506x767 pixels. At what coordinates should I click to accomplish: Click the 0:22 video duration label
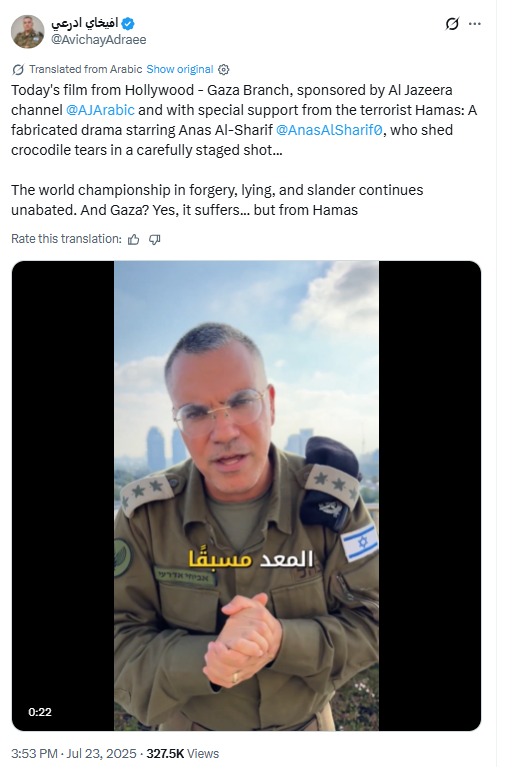(40, 712)
